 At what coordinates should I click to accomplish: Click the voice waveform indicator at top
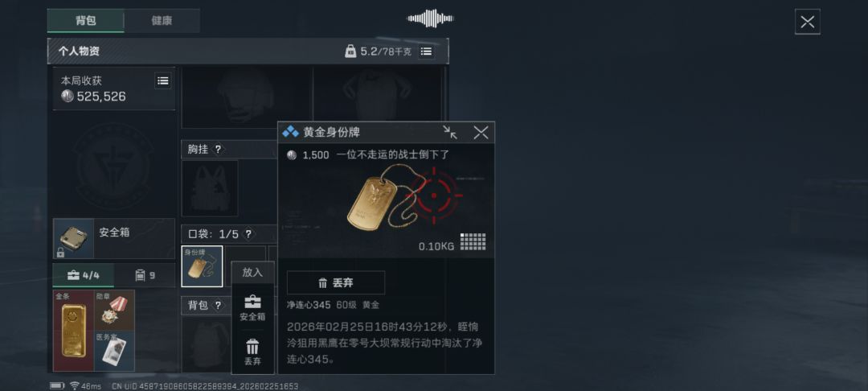click(x=430, y=19)
